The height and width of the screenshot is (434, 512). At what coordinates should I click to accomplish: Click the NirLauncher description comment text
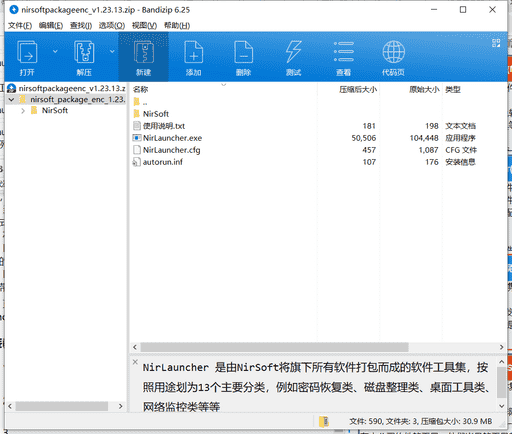(x=316, y=387)
